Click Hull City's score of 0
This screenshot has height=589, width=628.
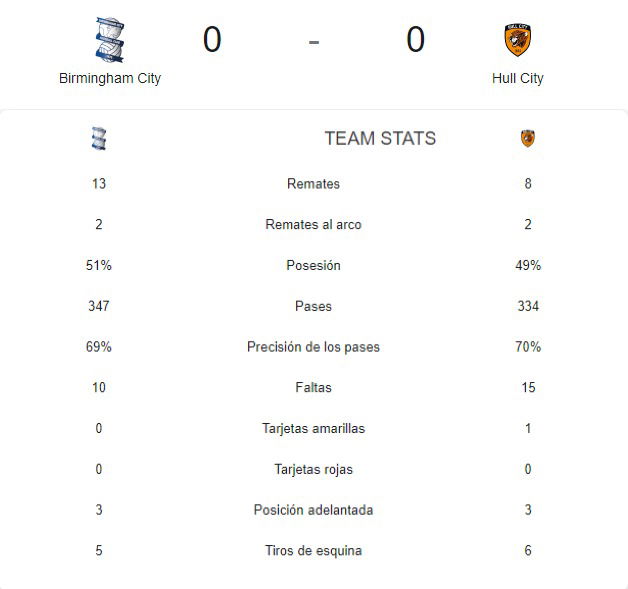tap(415, 39)
